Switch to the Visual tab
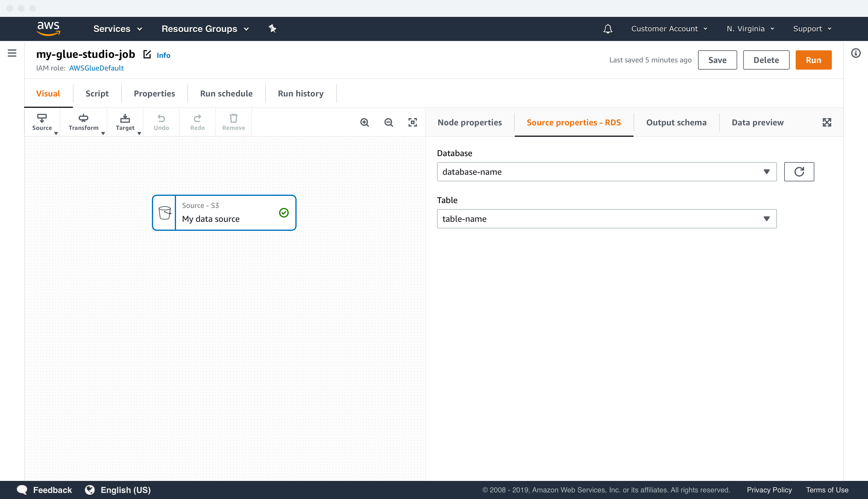Screen dimensions: 868x499 [48, 93]
